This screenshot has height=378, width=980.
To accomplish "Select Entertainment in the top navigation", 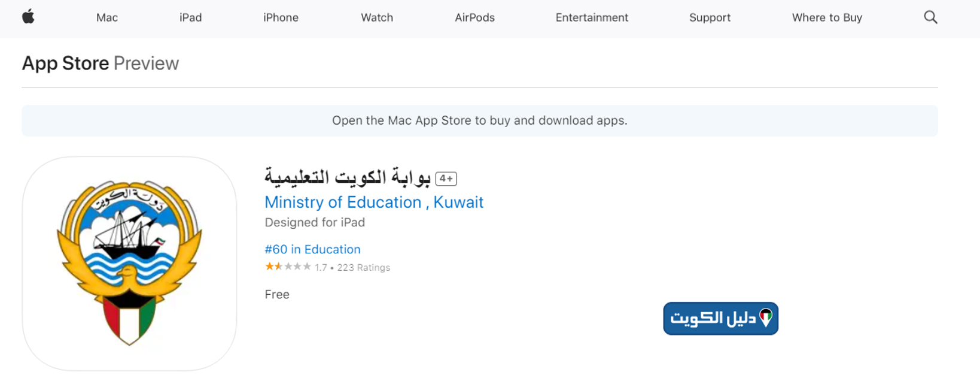I will (x=592, y=18).
